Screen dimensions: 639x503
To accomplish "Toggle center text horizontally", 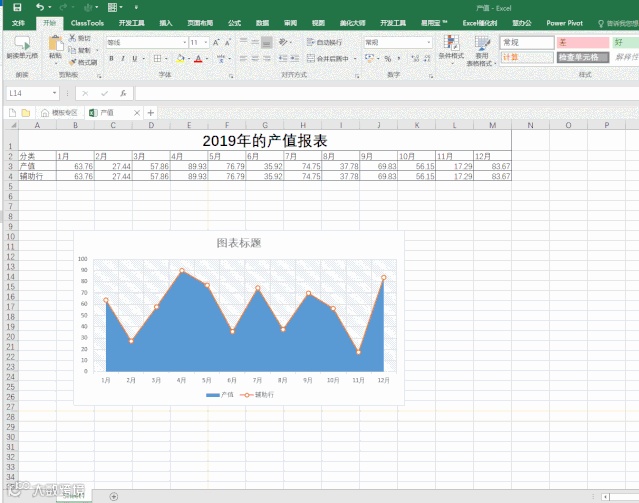I will click(x=255, y=59).
